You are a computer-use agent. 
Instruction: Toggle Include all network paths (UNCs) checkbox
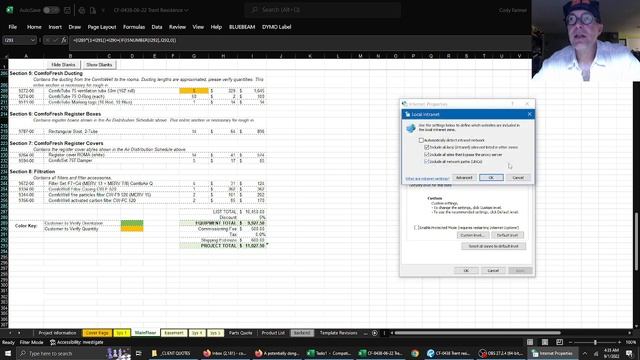(x=427, y=162)
